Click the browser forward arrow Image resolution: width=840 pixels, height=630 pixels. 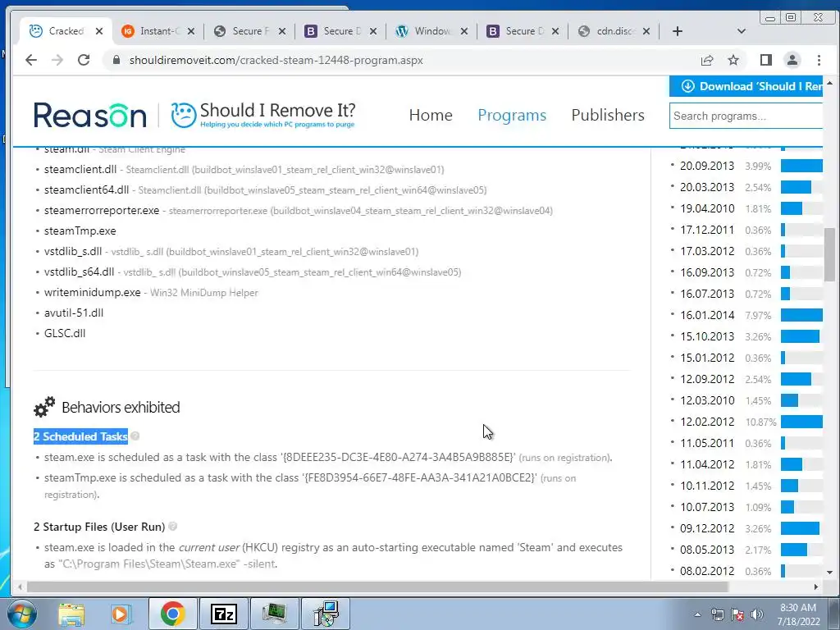tap(57, 60)
